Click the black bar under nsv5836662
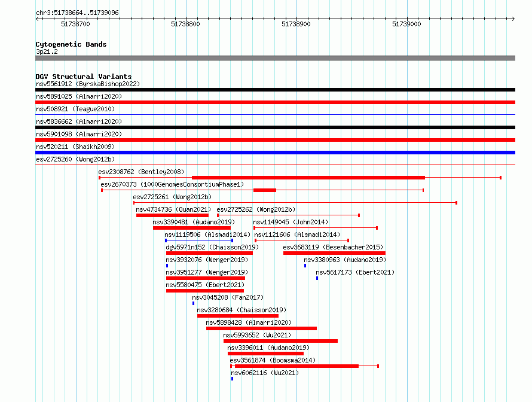 coord(275,127)
